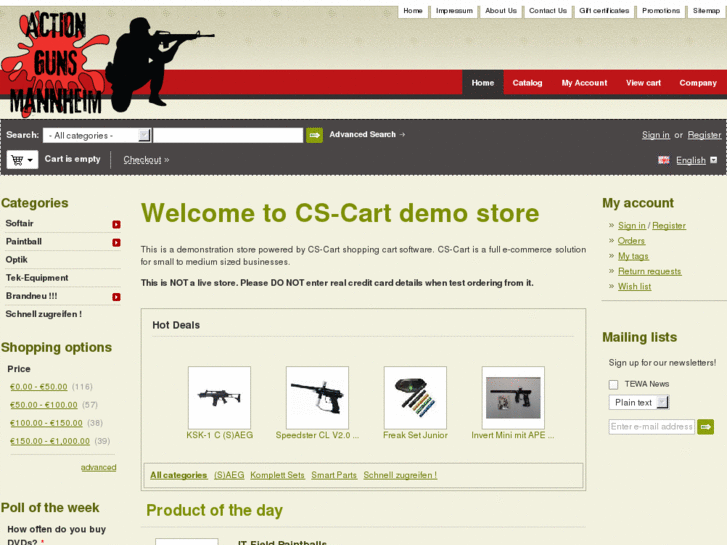This screenshot has width=727, height=545.
Task: Open the Tek-Equipment category
Action: 37,278
